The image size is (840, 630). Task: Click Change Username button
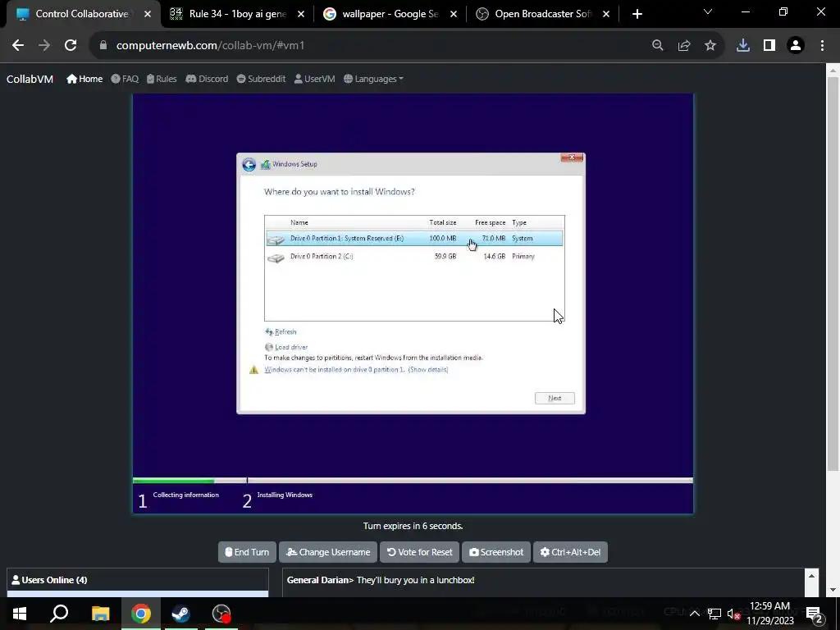(x=328, y=552)
